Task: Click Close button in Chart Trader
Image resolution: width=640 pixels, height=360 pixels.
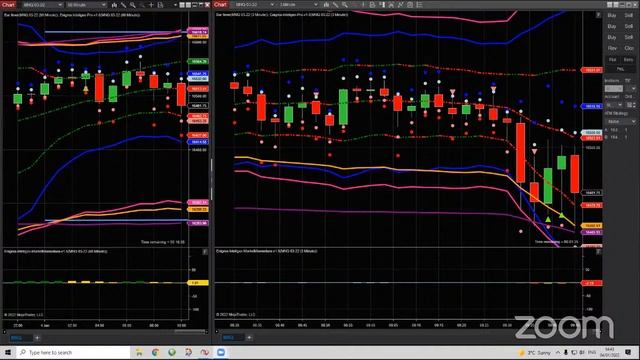Action: [629, 49]
